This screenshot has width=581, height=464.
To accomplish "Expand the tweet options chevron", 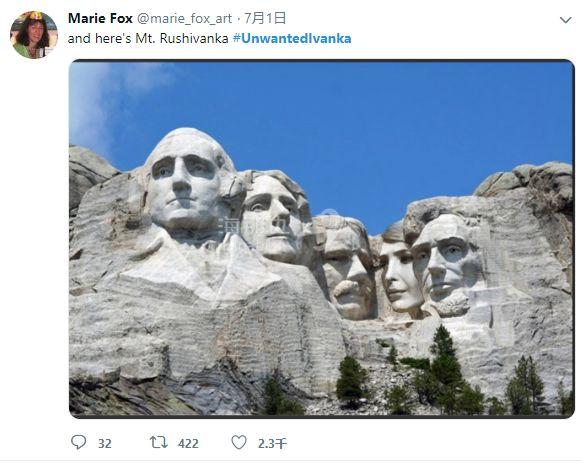I will click(565, 20).
